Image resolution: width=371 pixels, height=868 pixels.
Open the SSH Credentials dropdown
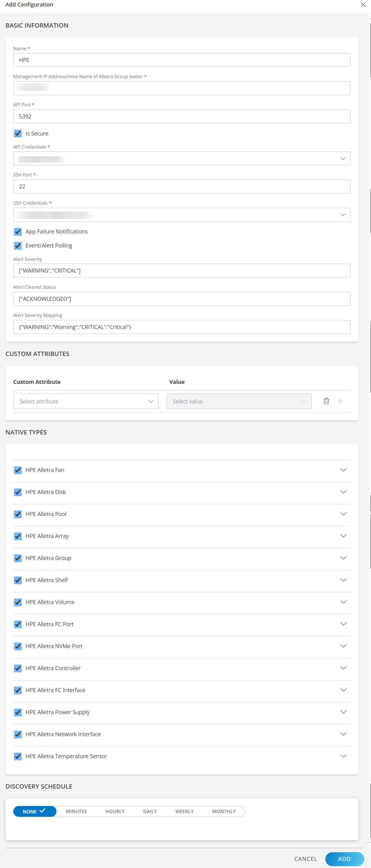pyautogui.click(x=182, y=215)
